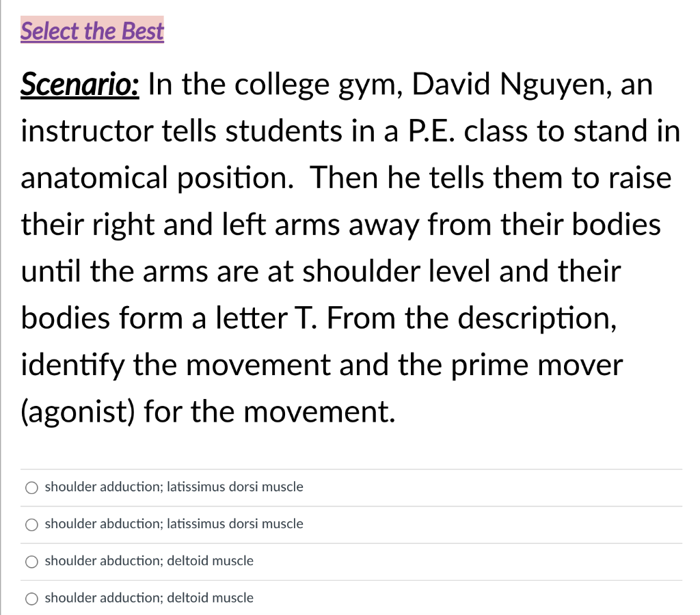Click the phrase 'identify the movement'
Viewport: 700px width, 615px height.
[x=176, y=365]
